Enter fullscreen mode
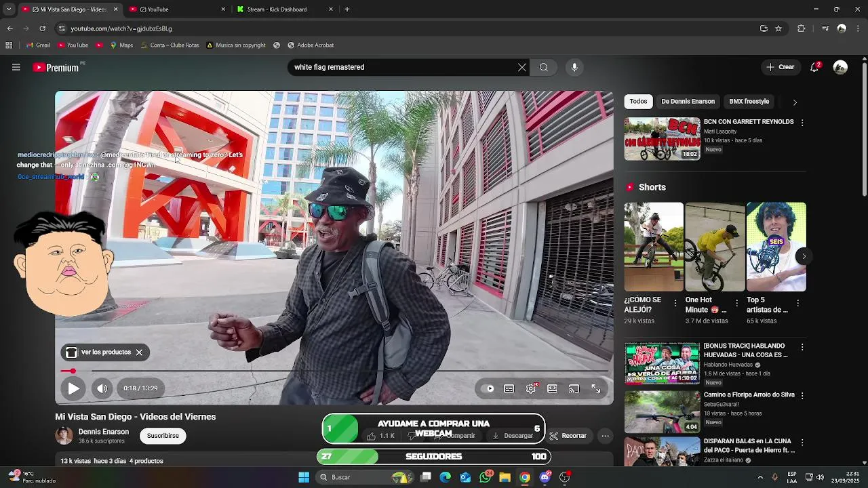The image size is (868, 488). coord(596,388)
